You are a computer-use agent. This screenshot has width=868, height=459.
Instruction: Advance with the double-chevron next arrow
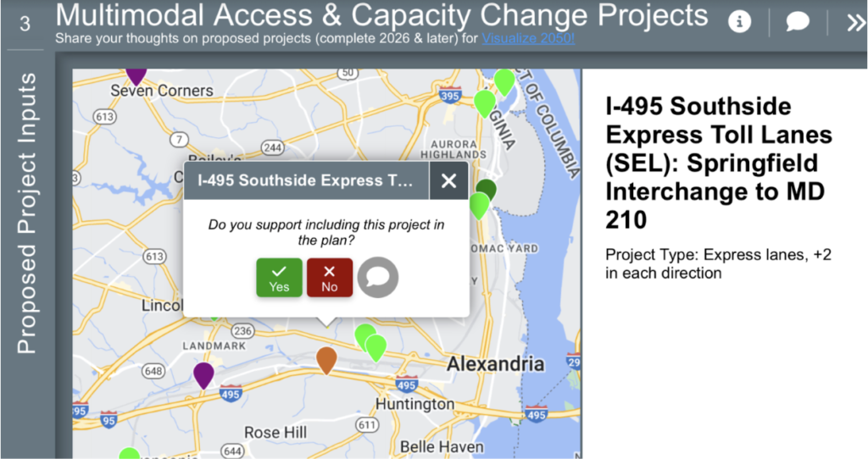856,23
